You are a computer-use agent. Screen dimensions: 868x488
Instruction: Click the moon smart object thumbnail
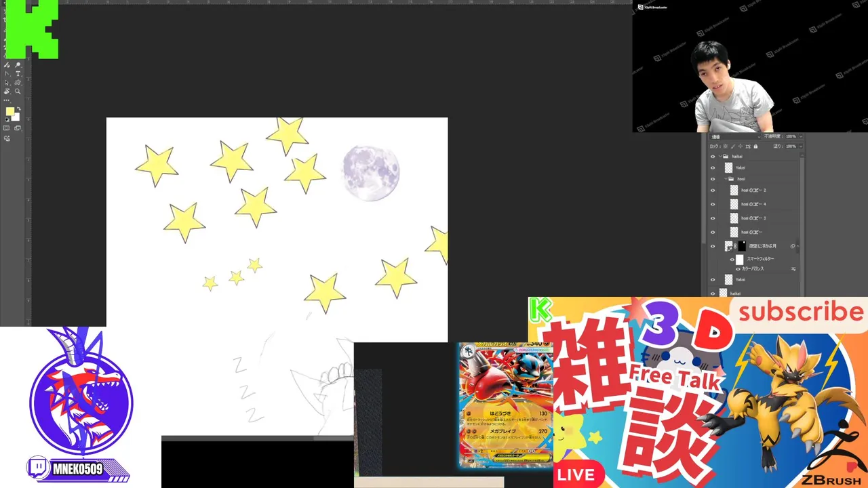pos(729,246)
